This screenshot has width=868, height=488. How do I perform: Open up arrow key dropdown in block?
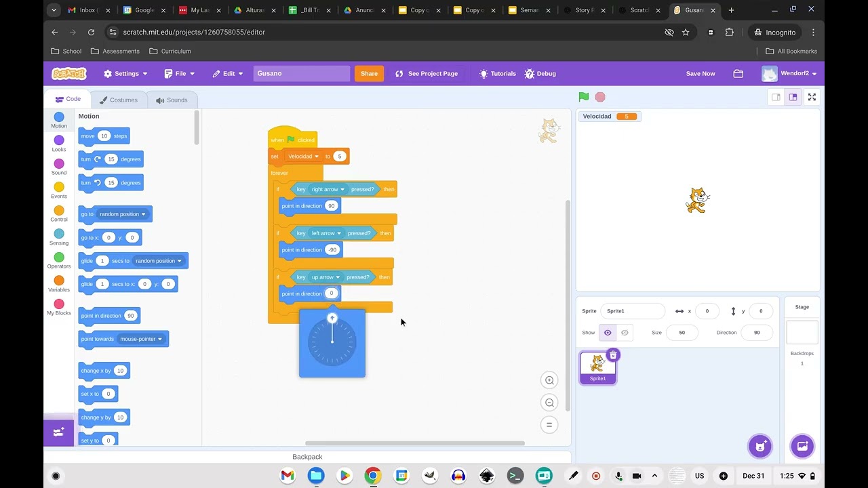pyautogui.click(x=325, y=277)
